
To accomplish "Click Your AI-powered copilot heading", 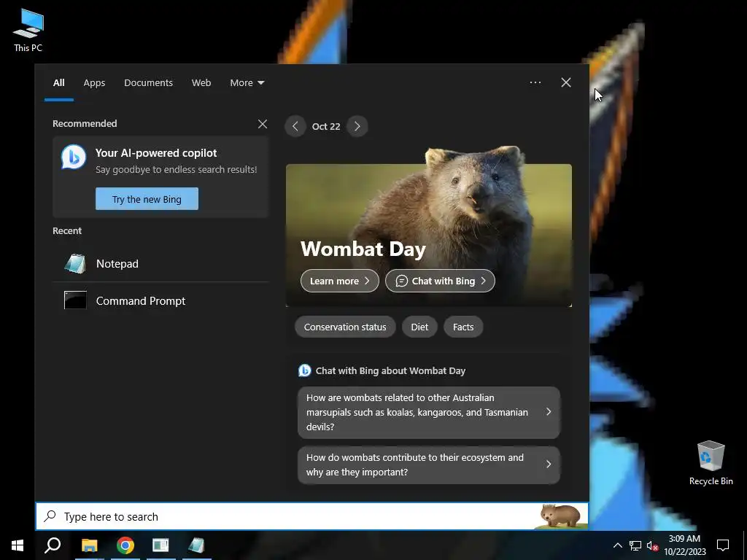I will point(156,153).
